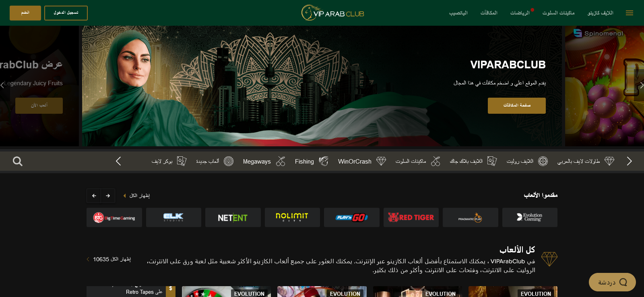644x297 pixels.
Task: Click the Arabic live tables diamond icon
Action: pos(609,161)
